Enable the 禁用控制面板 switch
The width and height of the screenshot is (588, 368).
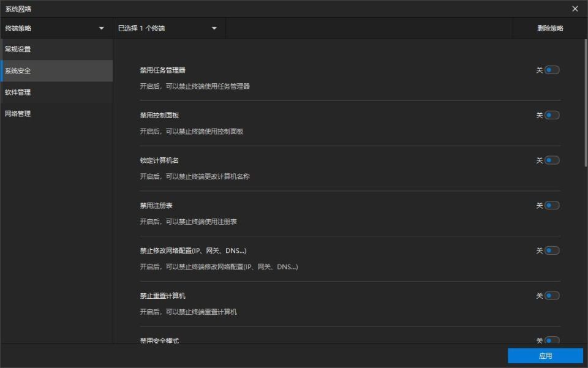552,115
